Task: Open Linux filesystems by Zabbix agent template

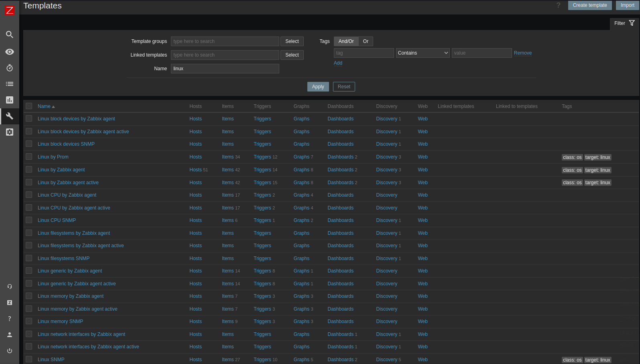Action: pos(74,233)
